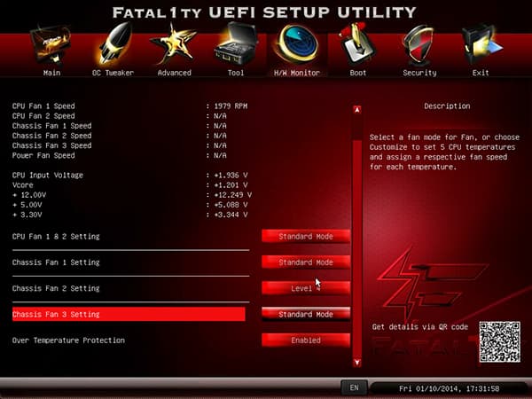Open the Boot joystick icon
The height and width of the screenshot is (399, 532).
(x=357, y=44)
